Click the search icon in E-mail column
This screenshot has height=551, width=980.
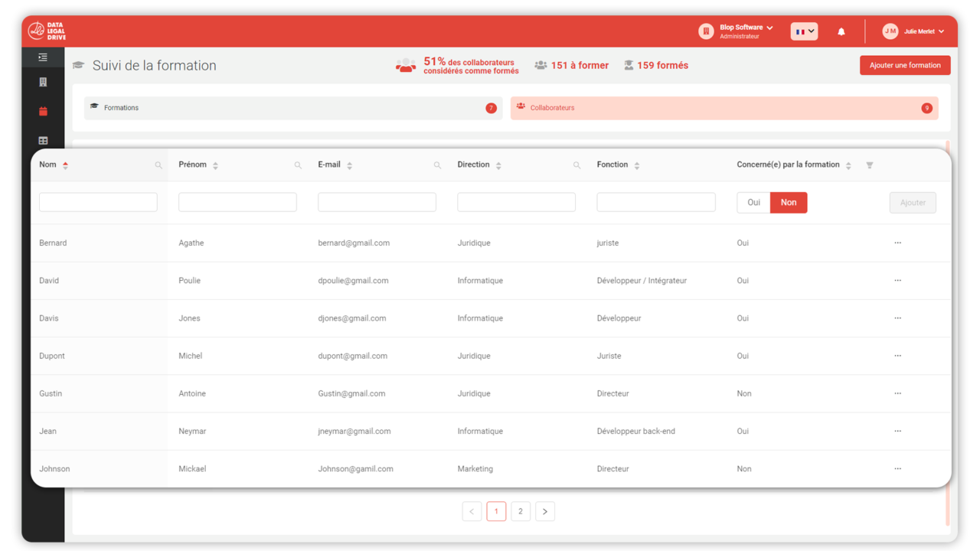click(437, 165)
